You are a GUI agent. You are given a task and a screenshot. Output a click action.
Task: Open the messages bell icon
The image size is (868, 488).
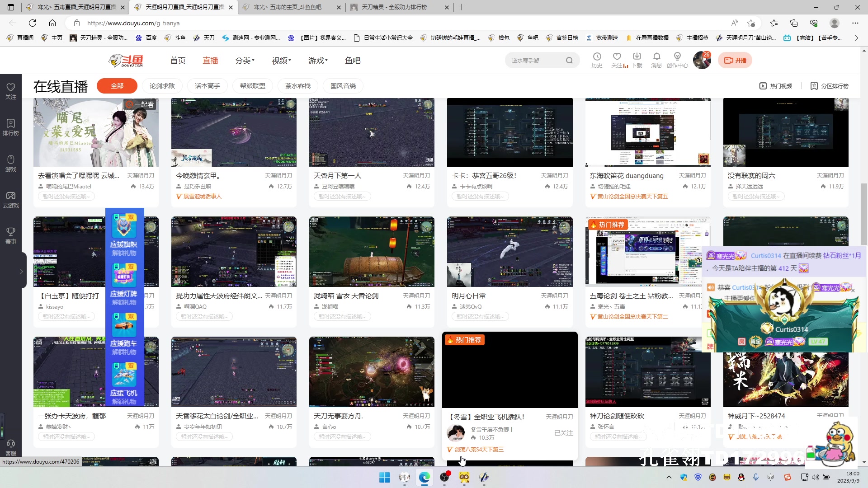pyautogui.click(x=656, y=56)
